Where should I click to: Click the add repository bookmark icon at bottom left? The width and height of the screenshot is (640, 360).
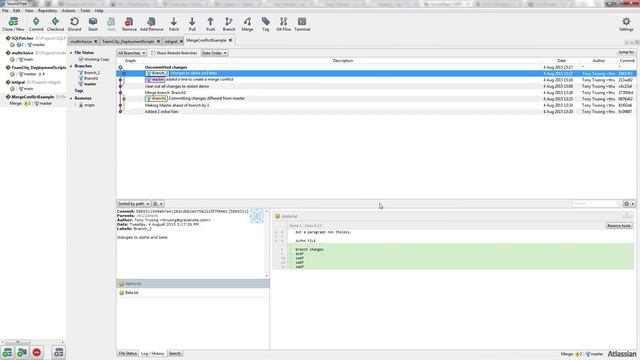(7, 352)
